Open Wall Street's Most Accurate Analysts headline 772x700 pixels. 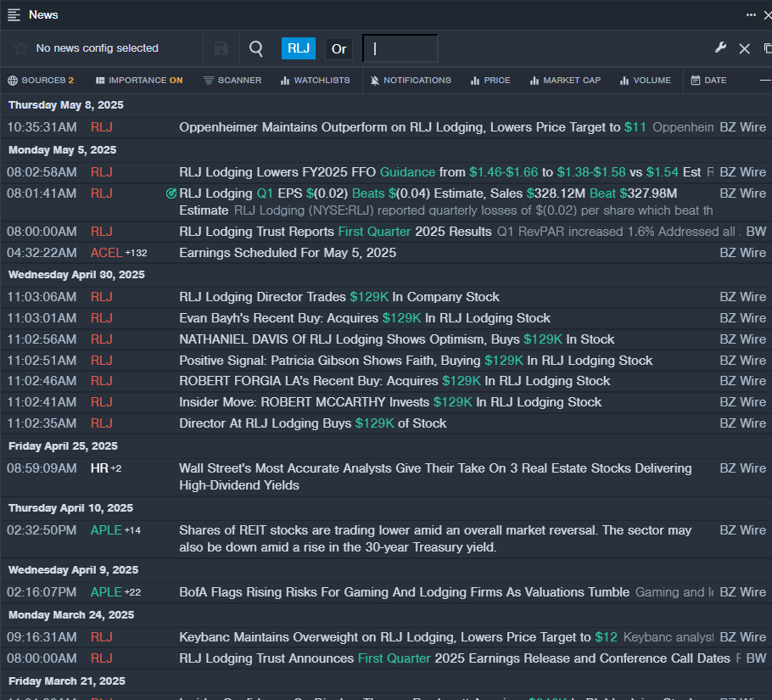pos(435,477)
